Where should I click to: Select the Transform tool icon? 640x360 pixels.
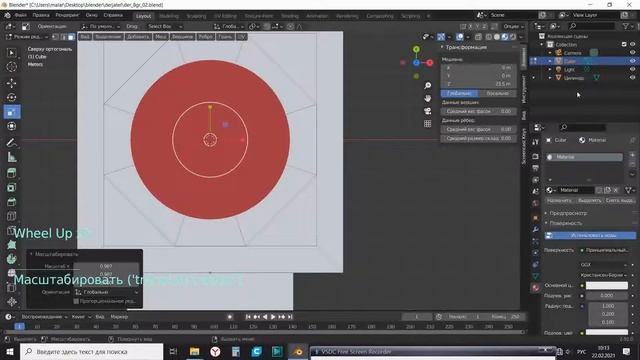click(x=11, y=126)
